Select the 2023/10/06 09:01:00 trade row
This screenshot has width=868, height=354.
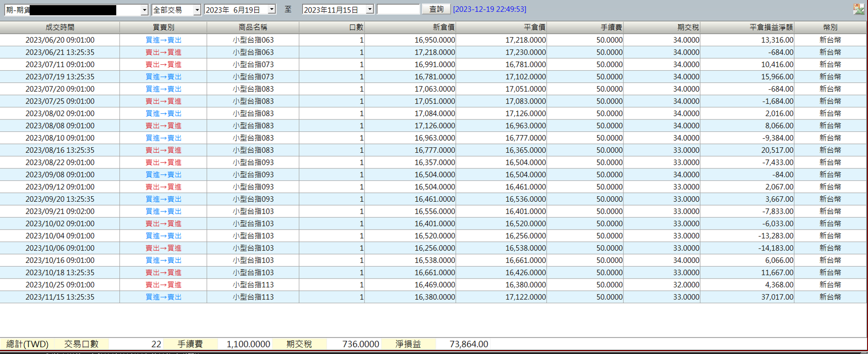pos(433,248)
